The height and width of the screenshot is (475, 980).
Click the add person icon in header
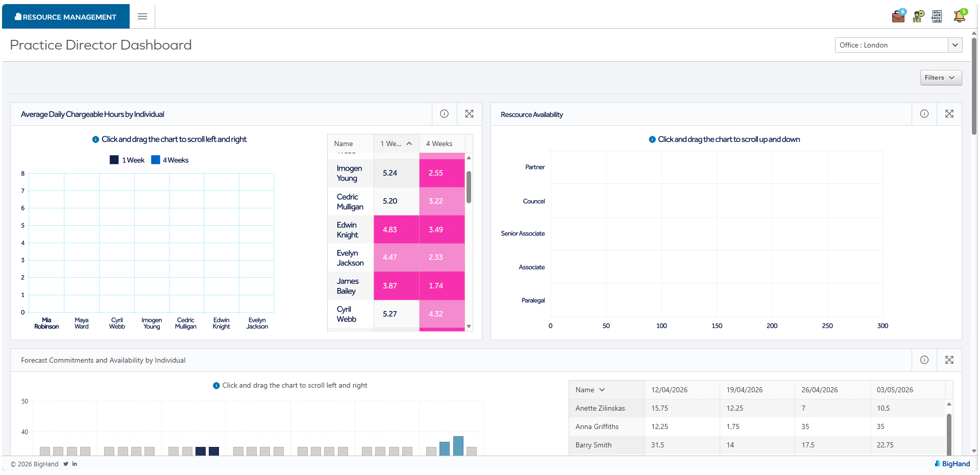pyautogui.click(x=918, y=16)
